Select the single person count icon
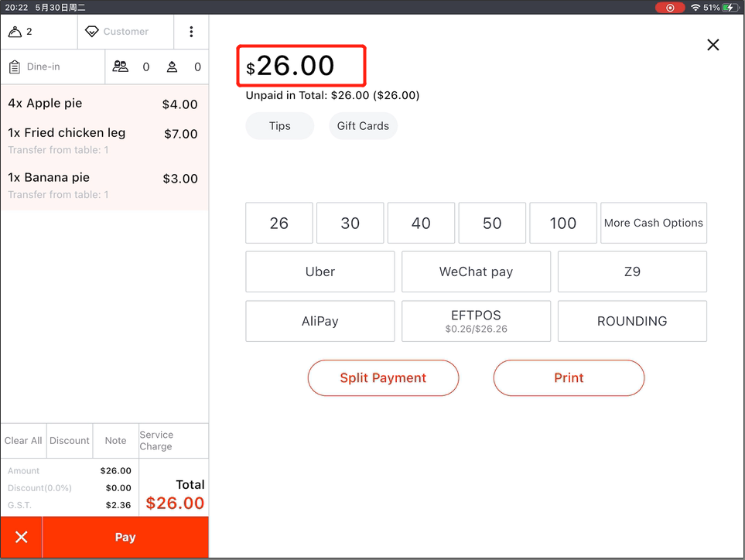This screenshot has width=745, height=560. (172, 67)
